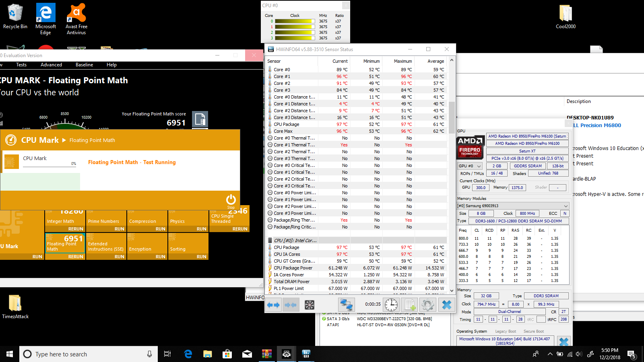The image size is (644, 362).
Task: Click sensor list scrollbar up arrow
Action: click(x=452, y=60)
